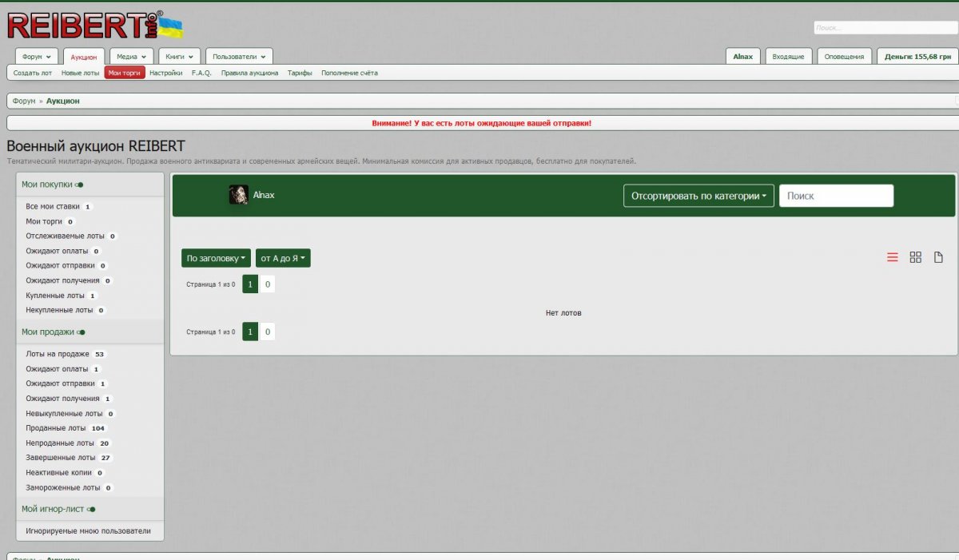Click the Деньги: 155,68 грн balance
The width and height of the screenshot is (959, 560).
pos(917,57)
